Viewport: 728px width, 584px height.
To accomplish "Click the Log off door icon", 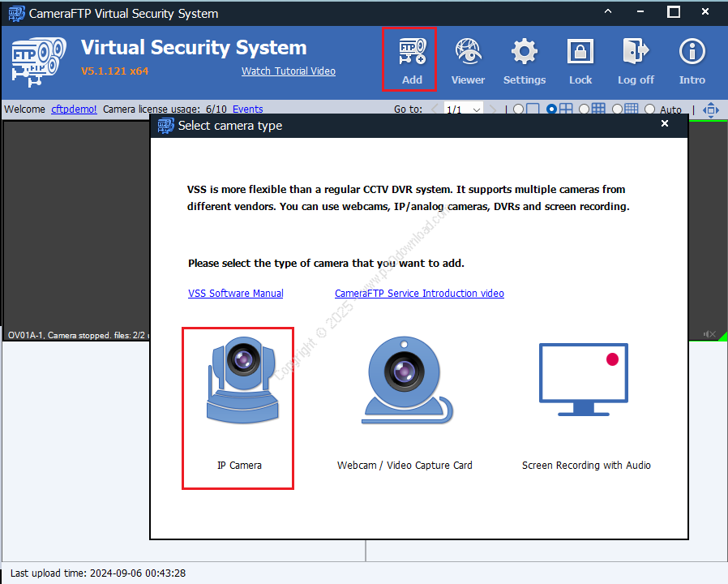I will (x=636, y=58).
